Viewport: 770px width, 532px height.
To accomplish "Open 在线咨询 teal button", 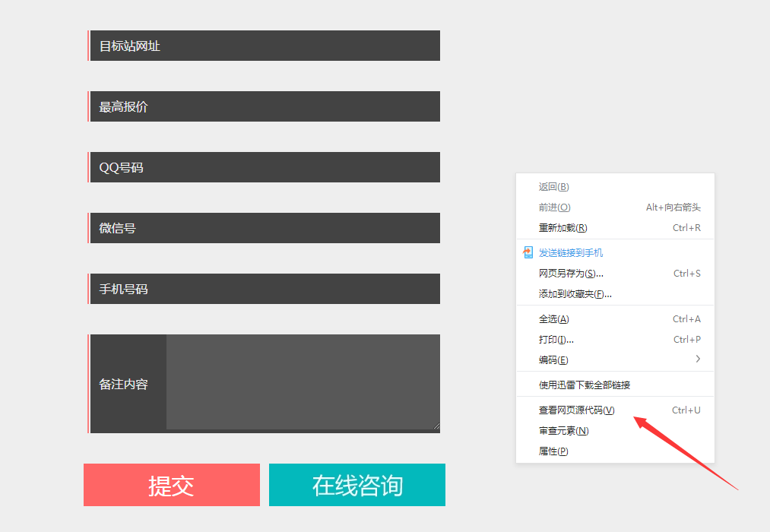I will 357,485.
